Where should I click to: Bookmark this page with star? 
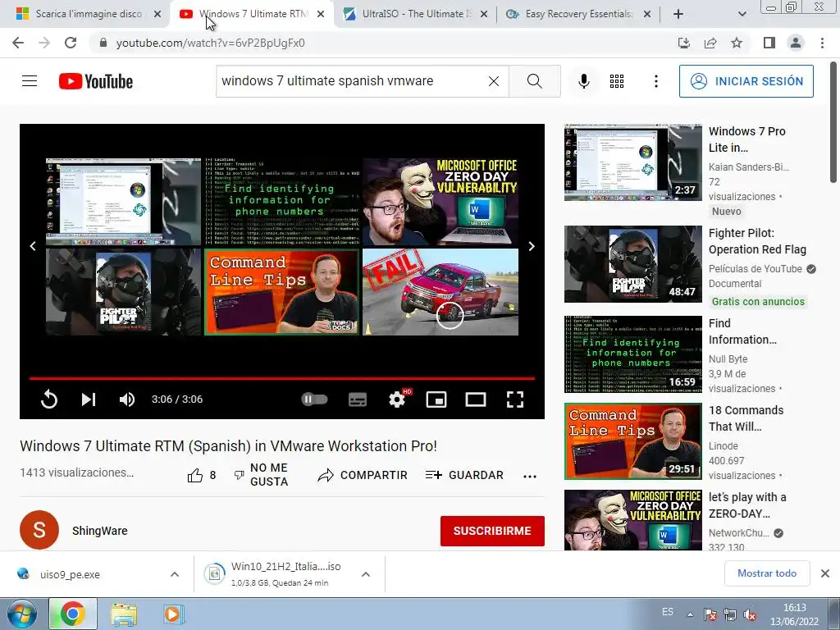tap(737, 43)
